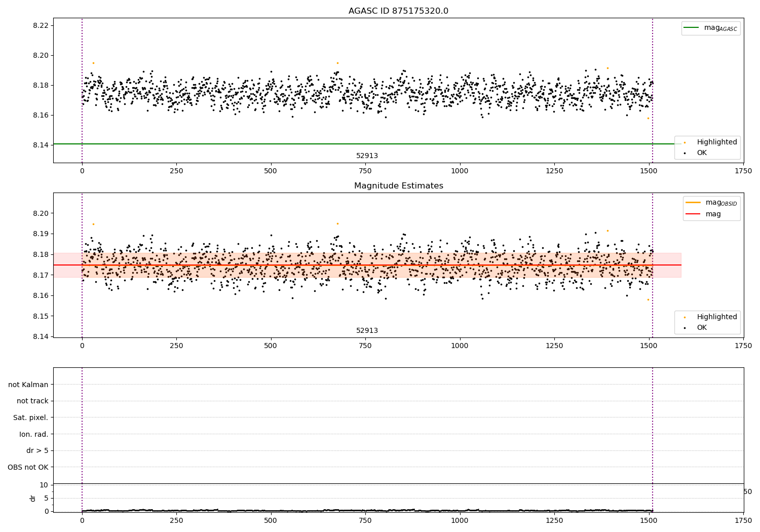Click the purple dotted end line in Magnitude Estimates plot
The image size is (760, 532).
pos(653,265)
